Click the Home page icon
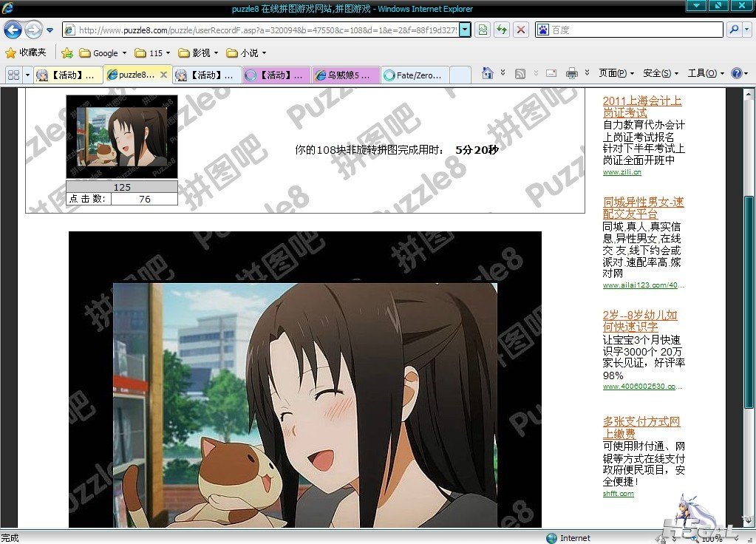The height and width of the screenshot is (544, 756). click(x=488, y=73)
